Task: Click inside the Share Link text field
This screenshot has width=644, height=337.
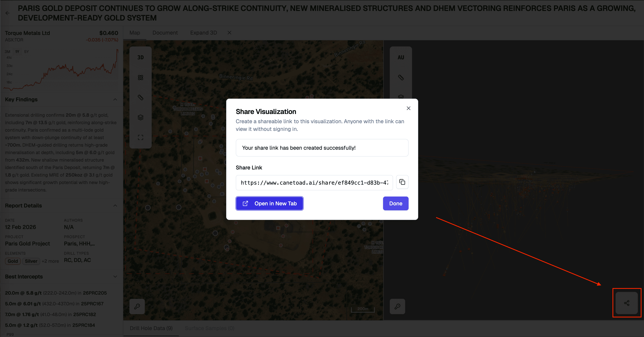Action: [314, 183]
